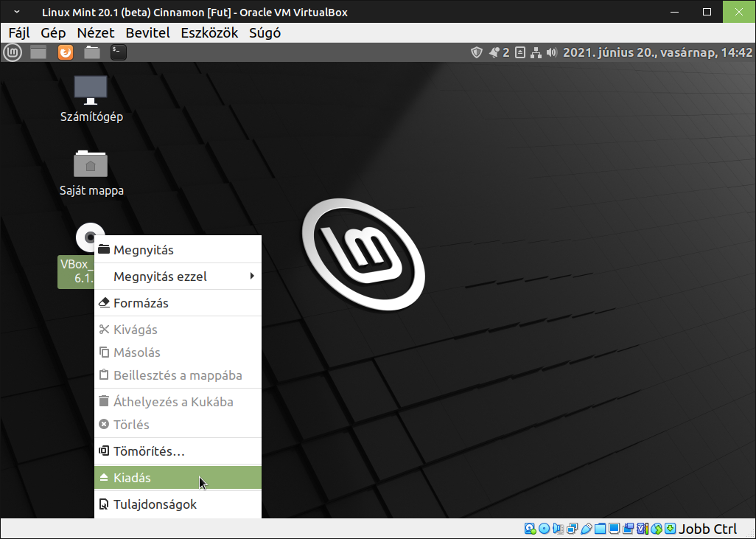Click the USB devices status icon
Screen dimensions: 756x539
(x=587, y=529)
